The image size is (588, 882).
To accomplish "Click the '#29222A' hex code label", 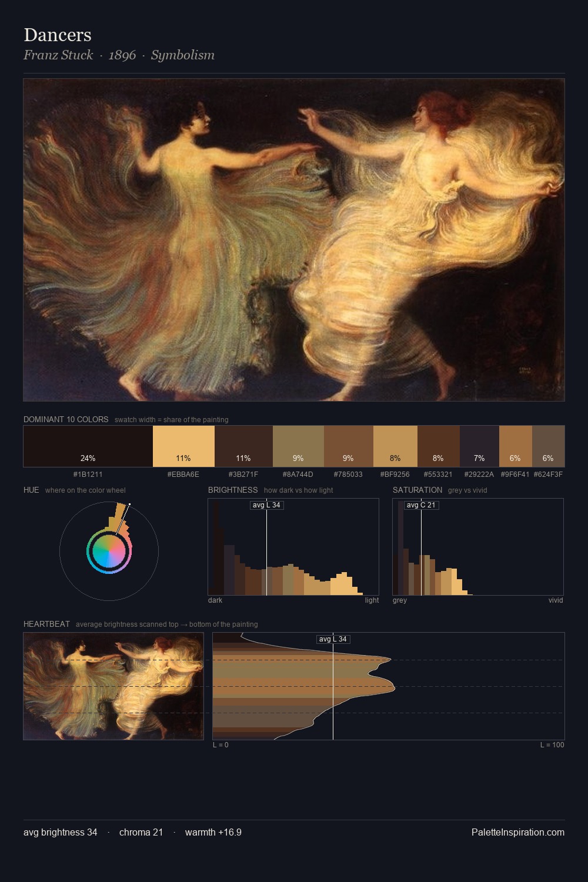I will click(479, 475).
